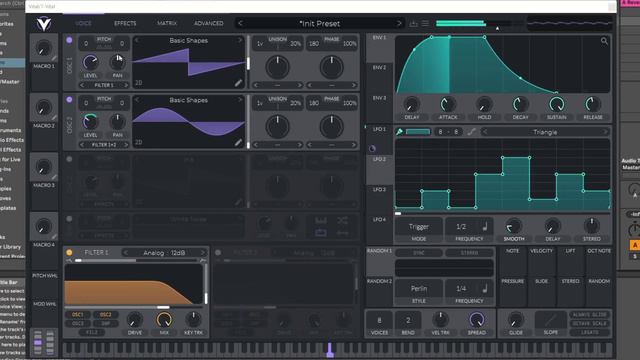This screenshot has width=640, height=360.
Task: Click the Filter 1 resonance vertical slider
Action: pos(206,284)
